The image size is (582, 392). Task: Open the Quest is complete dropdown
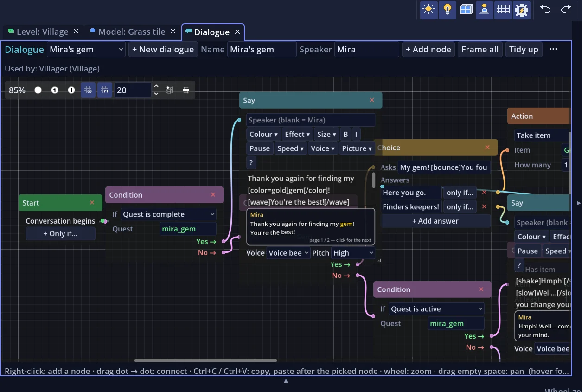pos(168,214)
